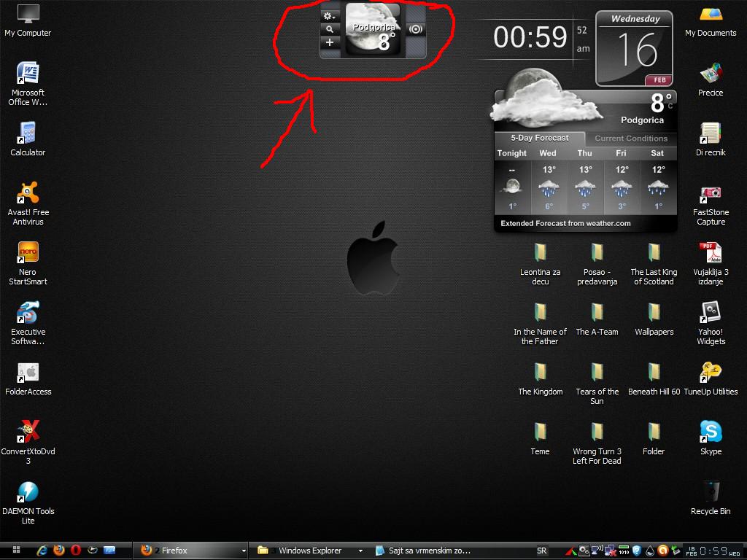The image size is (747, 560).
Task: Open Windows Media Player quick launch icon
Action: point(93,550)
